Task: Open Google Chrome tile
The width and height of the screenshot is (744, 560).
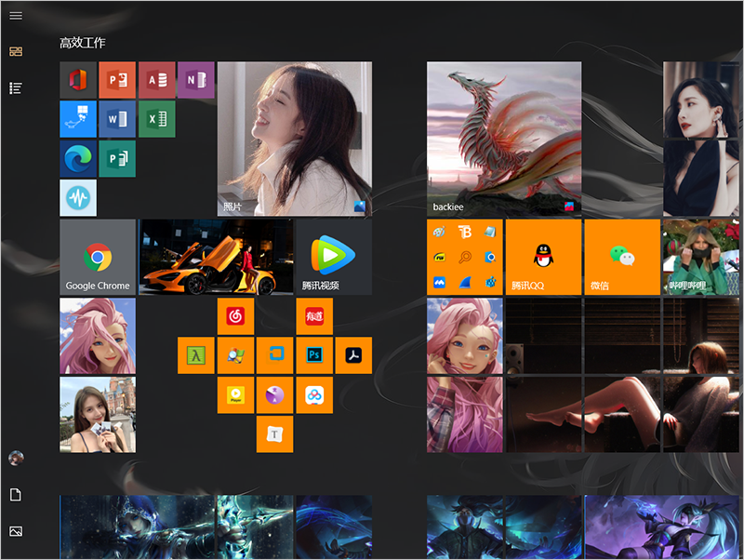Action: click(98, 258)
